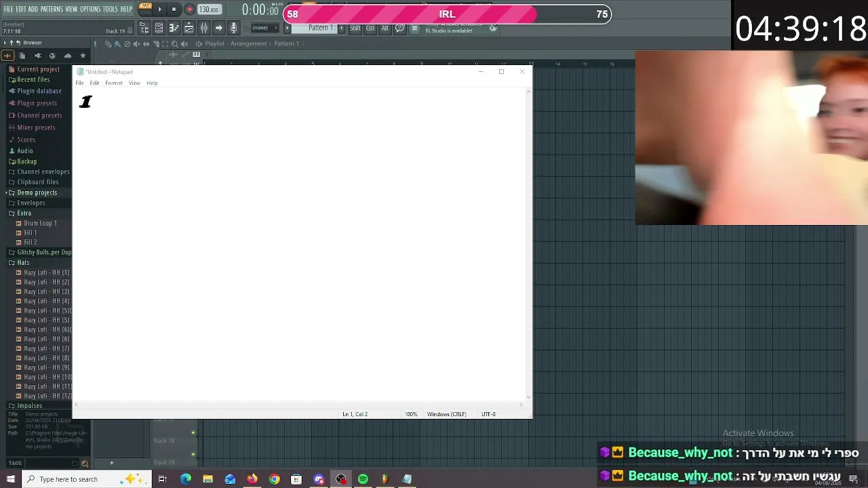Open the Notepad Edit menu

click(x=94, y=83)
